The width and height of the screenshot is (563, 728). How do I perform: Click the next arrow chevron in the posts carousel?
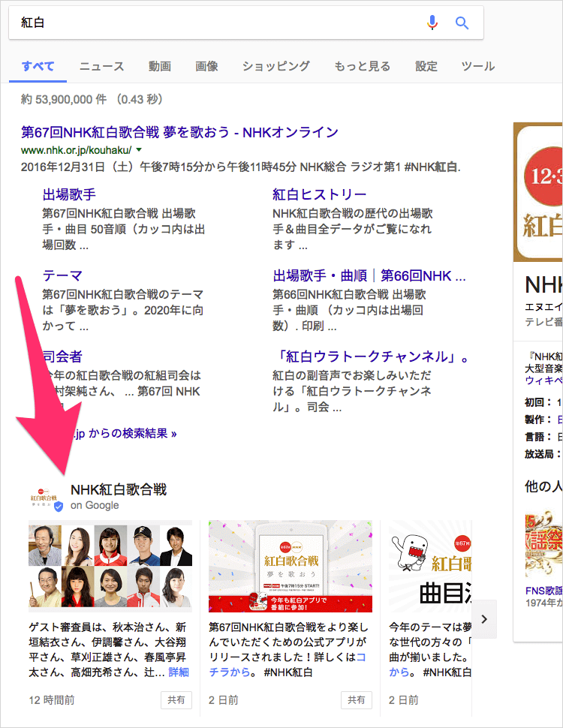484,619
